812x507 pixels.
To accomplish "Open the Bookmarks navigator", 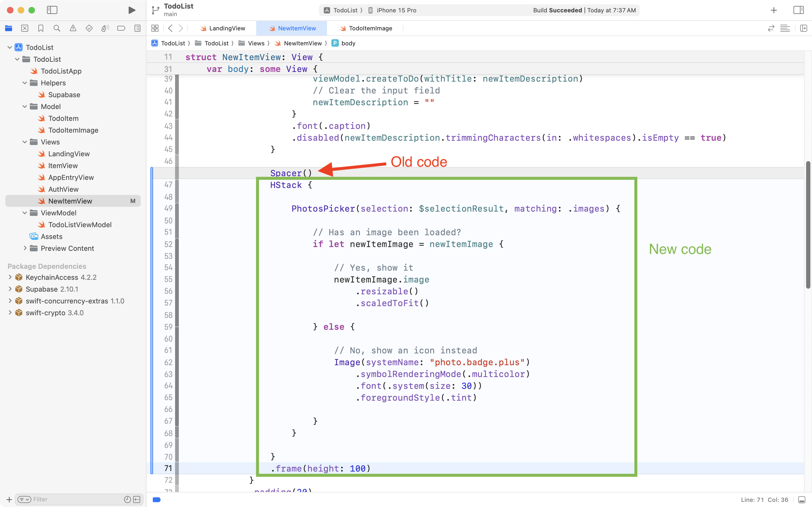I will click(41, 28).
